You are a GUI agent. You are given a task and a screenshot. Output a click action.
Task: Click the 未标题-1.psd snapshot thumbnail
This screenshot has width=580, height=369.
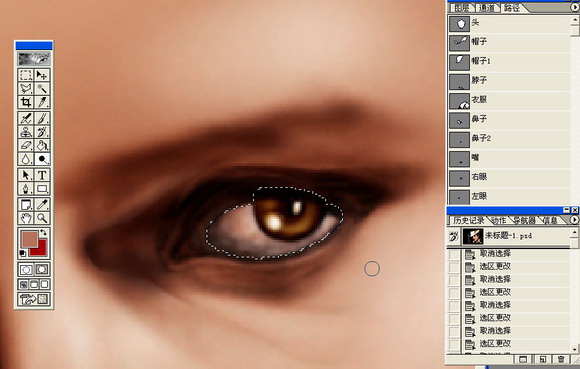[473, 236]
